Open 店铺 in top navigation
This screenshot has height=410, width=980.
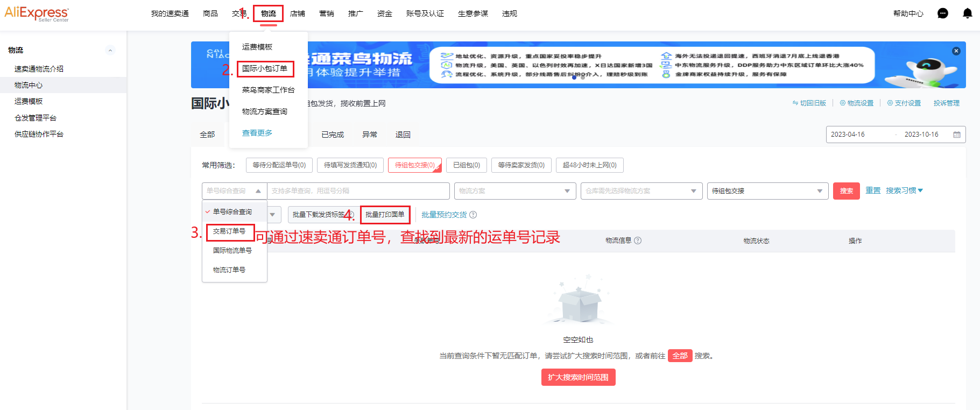pos(298,13)
